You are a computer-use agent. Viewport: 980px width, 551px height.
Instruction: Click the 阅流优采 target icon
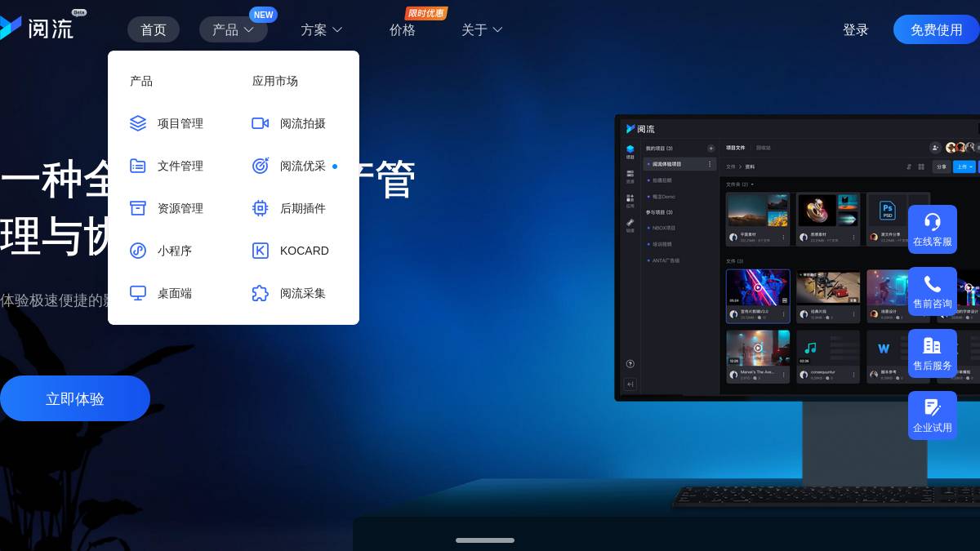click(261, 166)
